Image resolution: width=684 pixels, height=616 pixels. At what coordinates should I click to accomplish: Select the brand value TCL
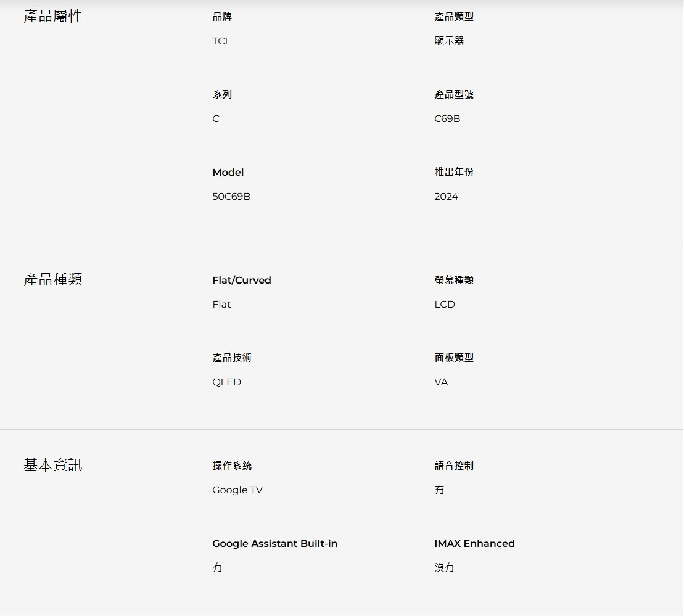(x=221, y=41)
